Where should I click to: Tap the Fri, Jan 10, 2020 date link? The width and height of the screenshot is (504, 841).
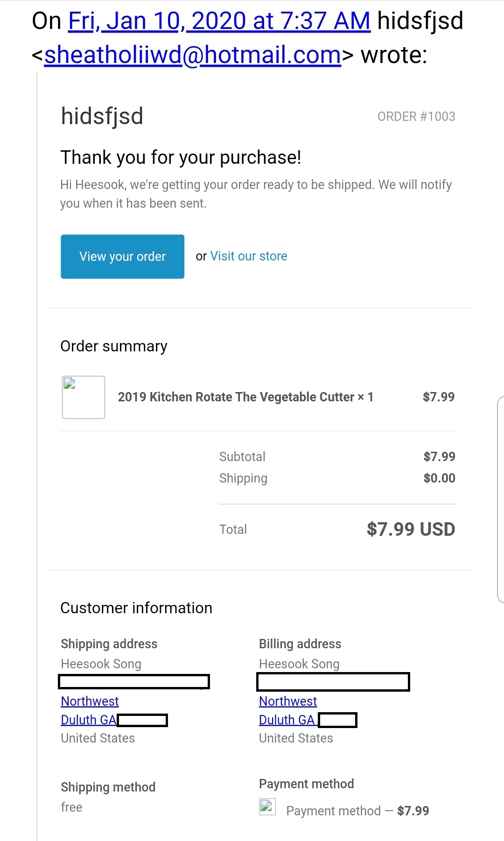219,21
